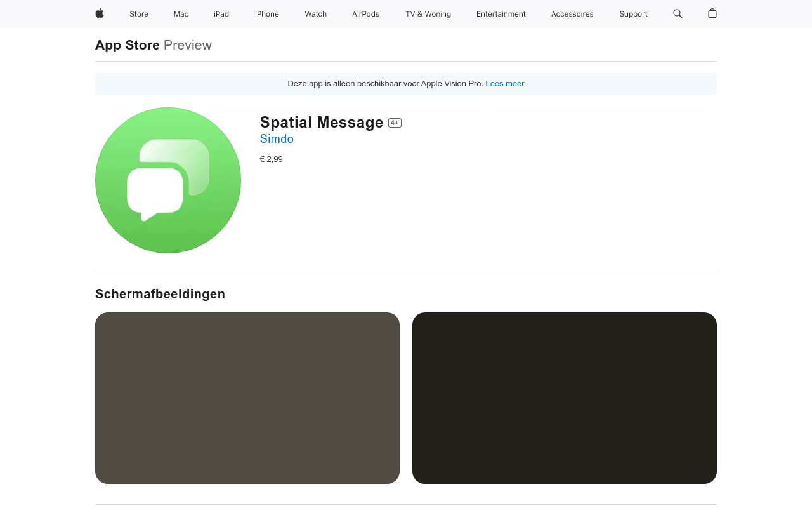Open the iPhone menu item
Image resolution: width=812 pixels, height=508 pixels.
click(267, 14)
